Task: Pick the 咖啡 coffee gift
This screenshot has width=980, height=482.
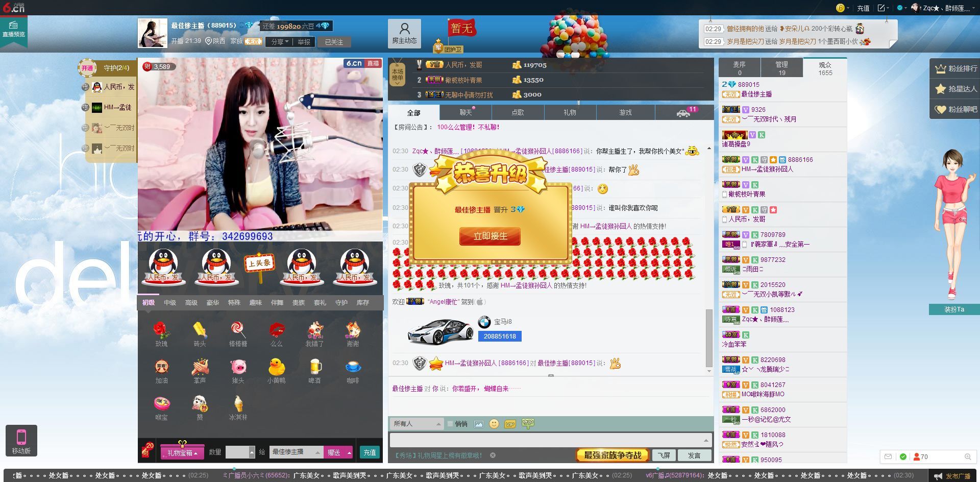Action: point(353,367)
